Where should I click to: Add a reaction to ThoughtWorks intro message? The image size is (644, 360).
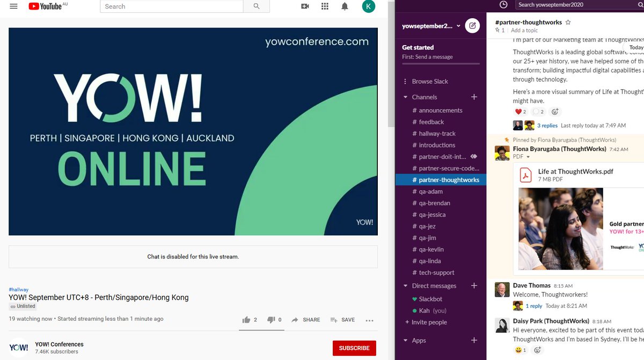click(555, 112)
